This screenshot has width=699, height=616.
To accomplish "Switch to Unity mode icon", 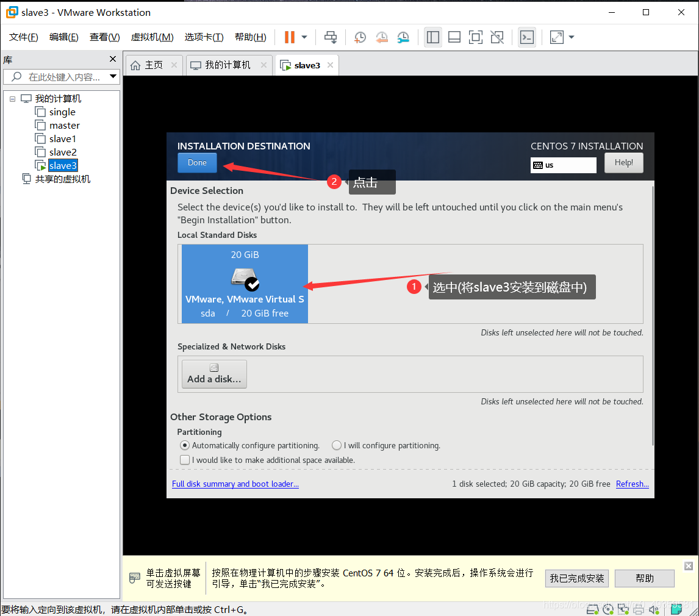I will tap(497, 37).
